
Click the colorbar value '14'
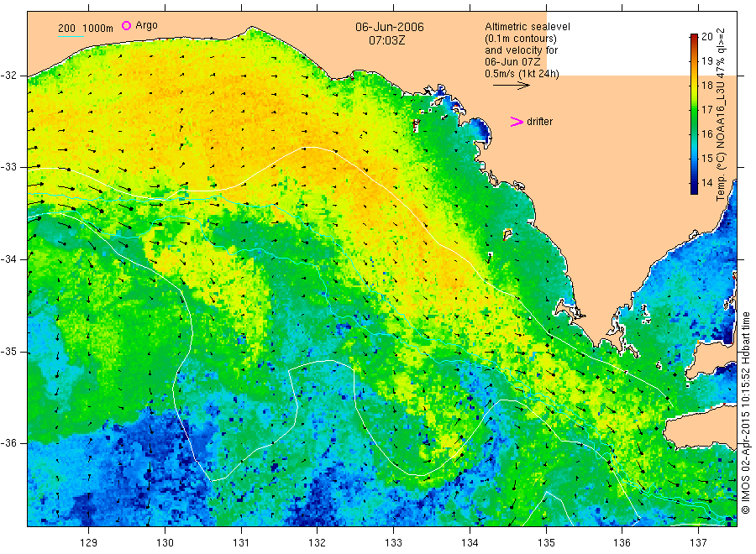(706, 183)
